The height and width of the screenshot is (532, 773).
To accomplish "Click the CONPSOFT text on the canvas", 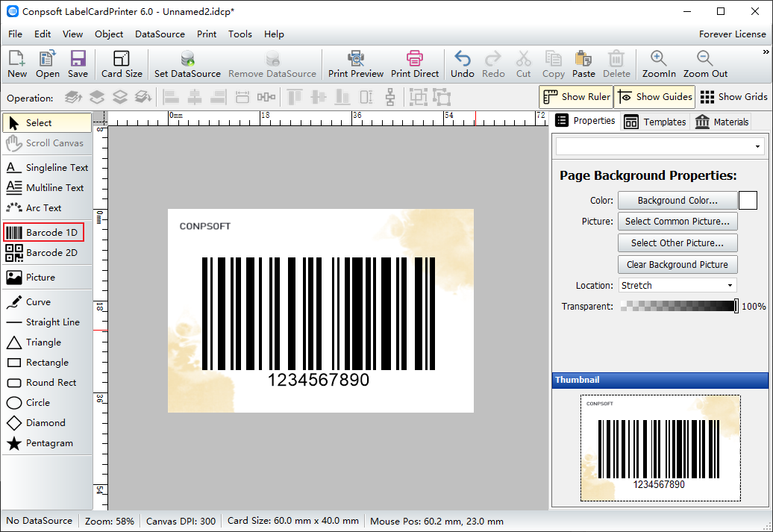I will [205, 226].
